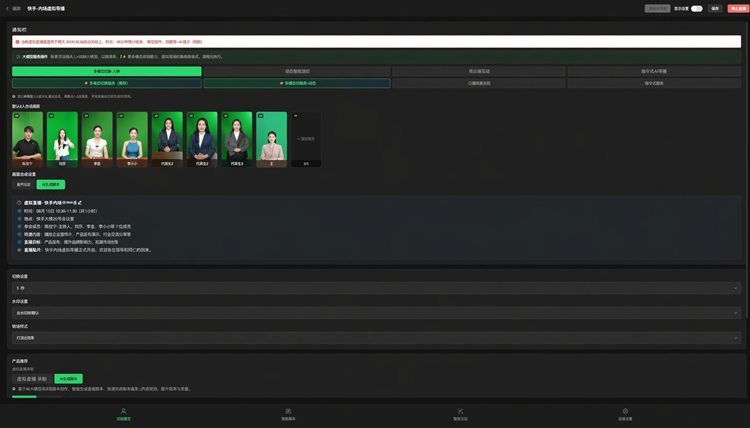This screenshot has height=428, width=750.
Task: Click the green progress bar under 产品推荐
Action: tap(24, 396)
